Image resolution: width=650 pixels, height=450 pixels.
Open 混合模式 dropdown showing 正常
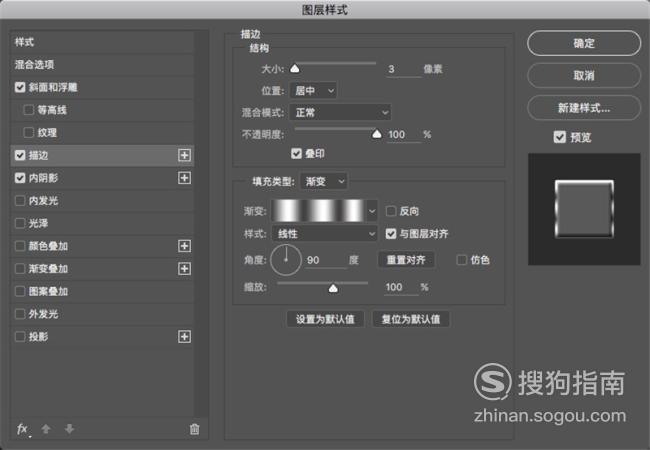pos(340,112)
